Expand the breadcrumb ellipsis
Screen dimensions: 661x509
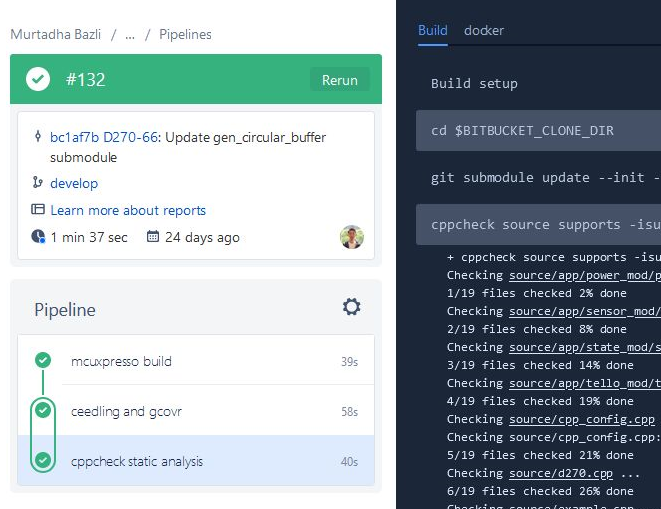130,35
